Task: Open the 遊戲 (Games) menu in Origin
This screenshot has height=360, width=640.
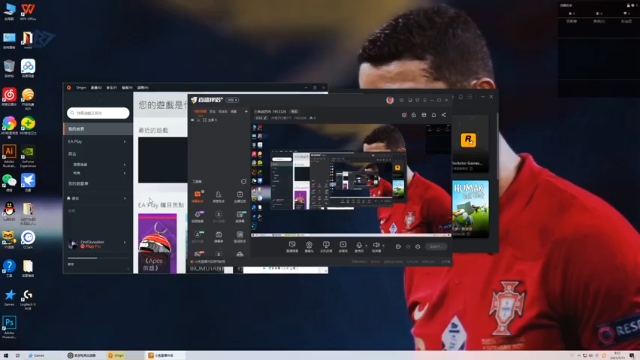Action: (96, 87)
